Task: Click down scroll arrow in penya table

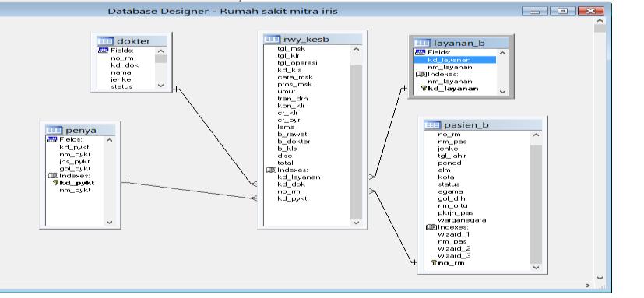Action: 109,222
